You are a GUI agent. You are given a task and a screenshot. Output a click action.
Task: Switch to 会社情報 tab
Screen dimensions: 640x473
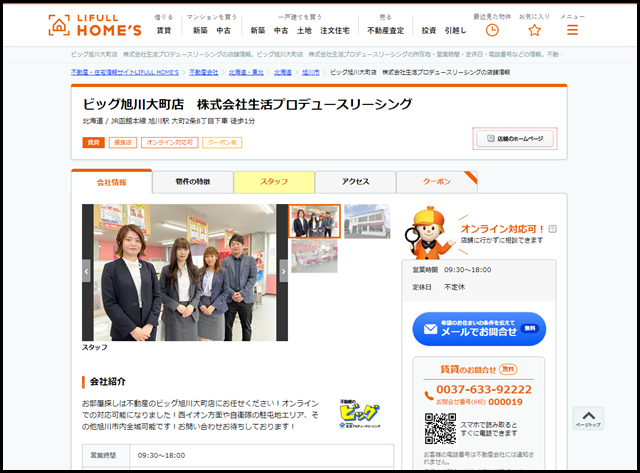(111, 182)
